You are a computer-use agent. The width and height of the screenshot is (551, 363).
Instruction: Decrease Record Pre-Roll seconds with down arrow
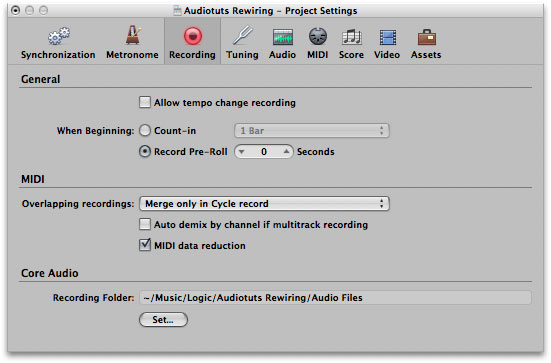(x=241, y=152)
